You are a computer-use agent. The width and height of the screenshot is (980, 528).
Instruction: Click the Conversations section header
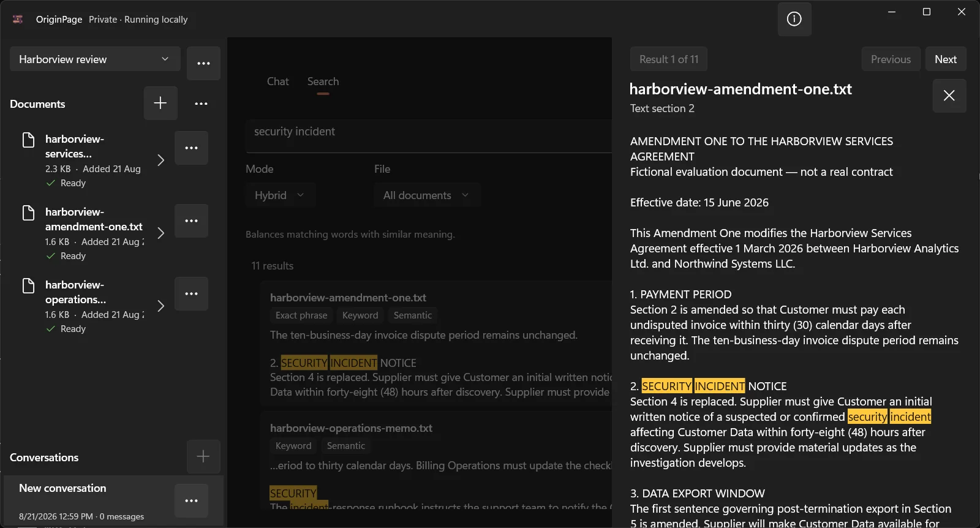[44, 457]
